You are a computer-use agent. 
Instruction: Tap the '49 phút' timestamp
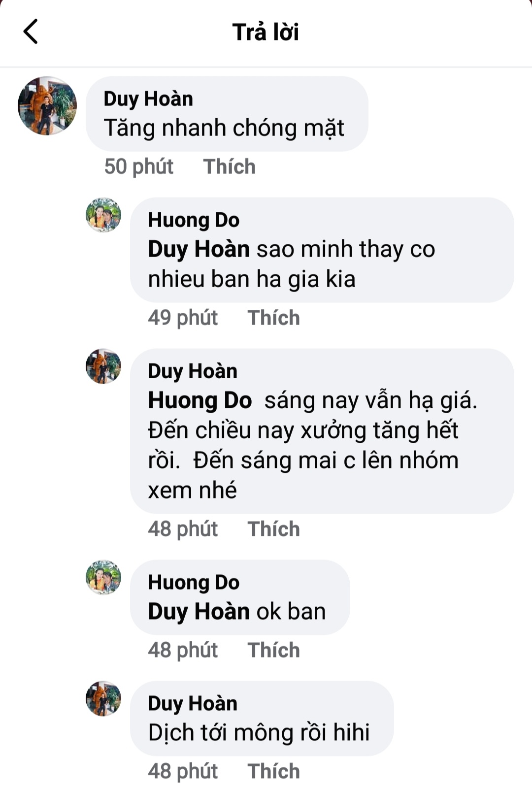[183, 318]
